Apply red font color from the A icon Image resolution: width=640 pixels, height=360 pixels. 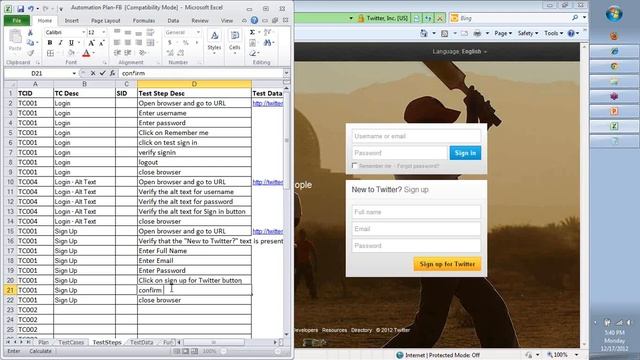point(86,53)
